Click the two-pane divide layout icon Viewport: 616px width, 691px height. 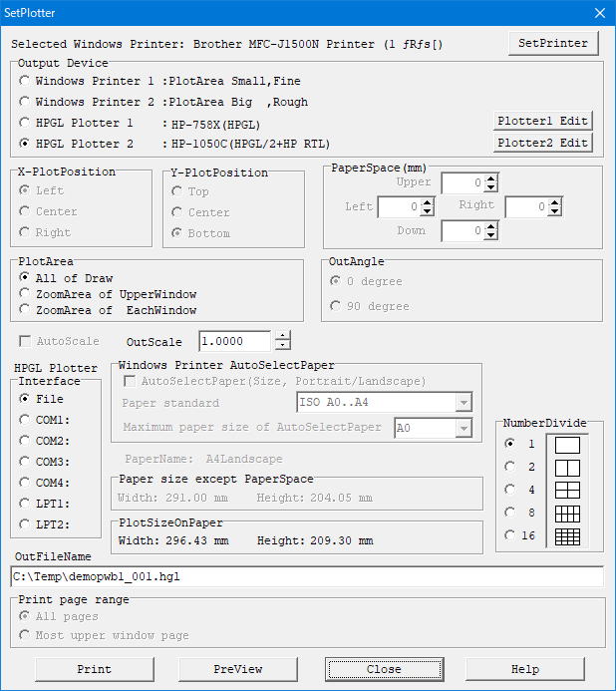pos(567,468)
